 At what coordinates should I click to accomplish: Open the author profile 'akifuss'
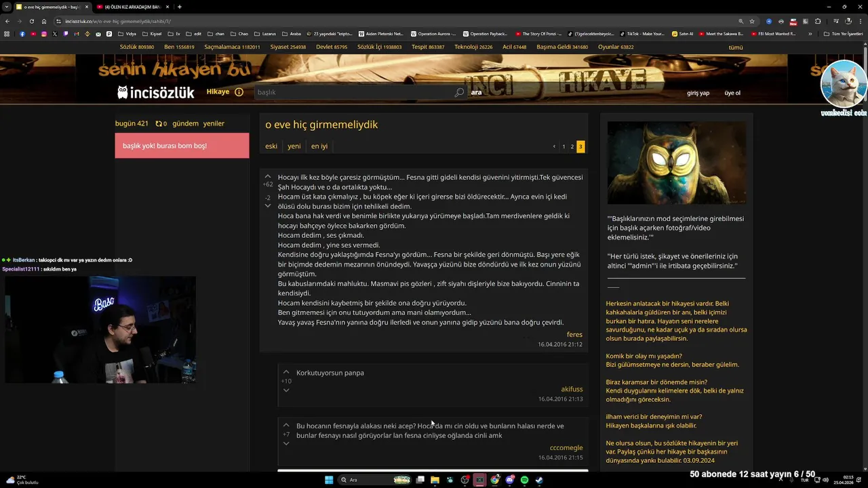click(x=572, y=390)
